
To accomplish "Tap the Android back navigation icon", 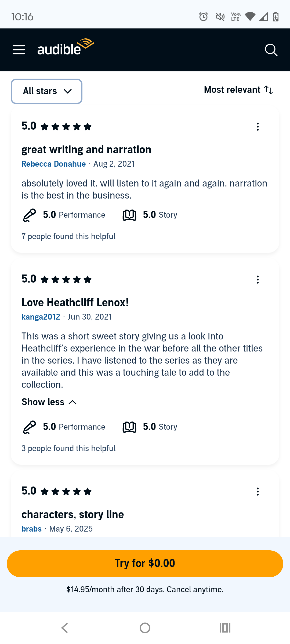I will 65,628.
